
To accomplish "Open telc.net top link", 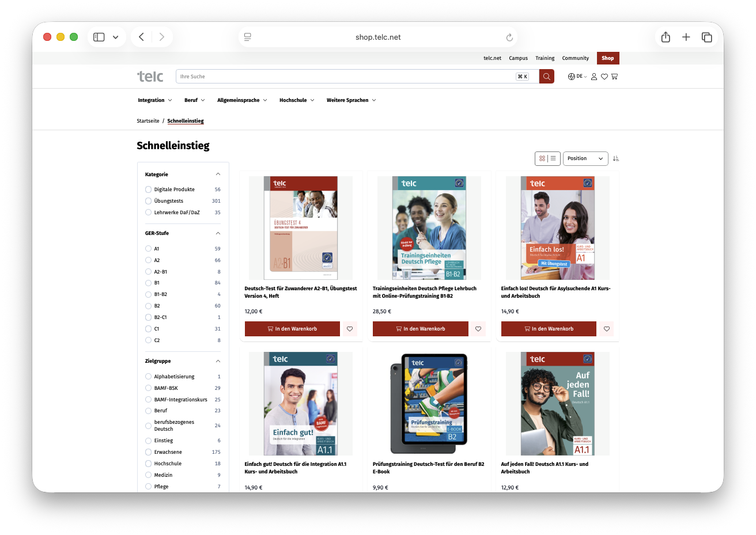I will pos(492,58).
